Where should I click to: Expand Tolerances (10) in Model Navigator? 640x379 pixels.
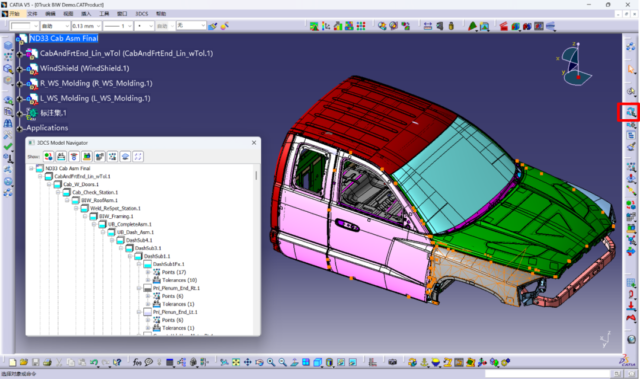[148, 280]
